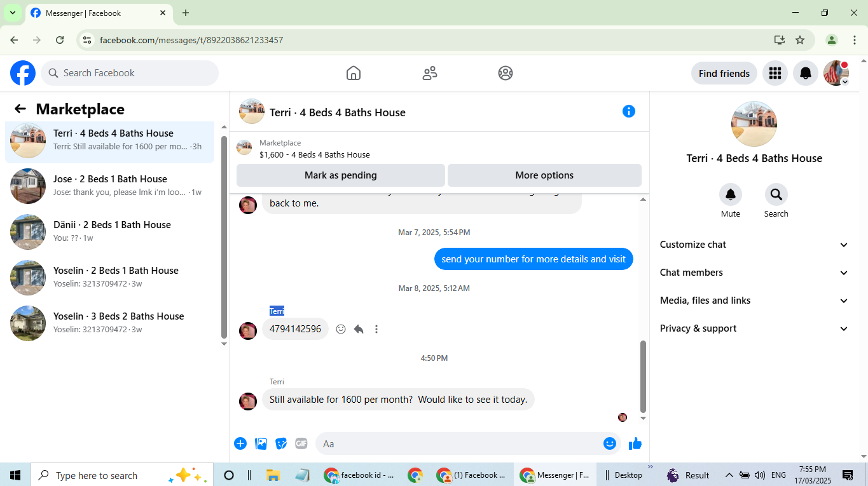
Task: Click the message scrollbar thumb
Action: click(643, 377)
